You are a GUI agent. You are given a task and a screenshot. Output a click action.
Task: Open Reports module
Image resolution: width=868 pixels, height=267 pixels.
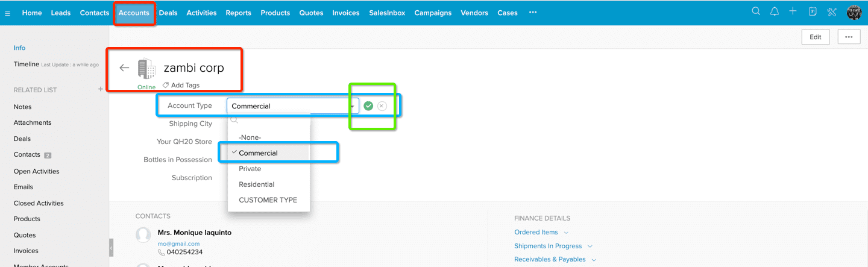[x=239, y=13]
